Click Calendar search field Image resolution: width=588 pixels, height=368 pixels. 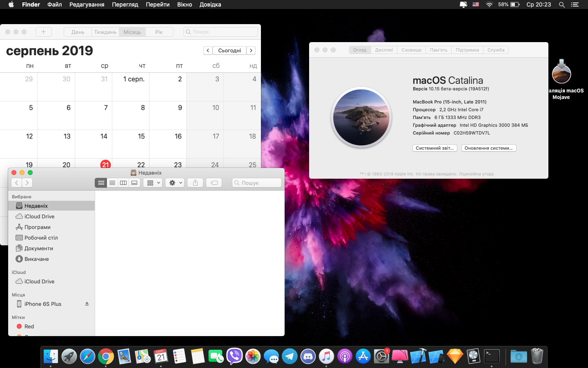(220, 31)
